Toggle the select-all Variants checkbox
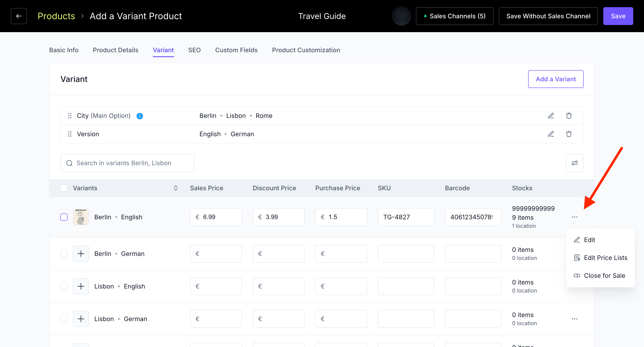644x347 pixels. [x=64, y=188]
